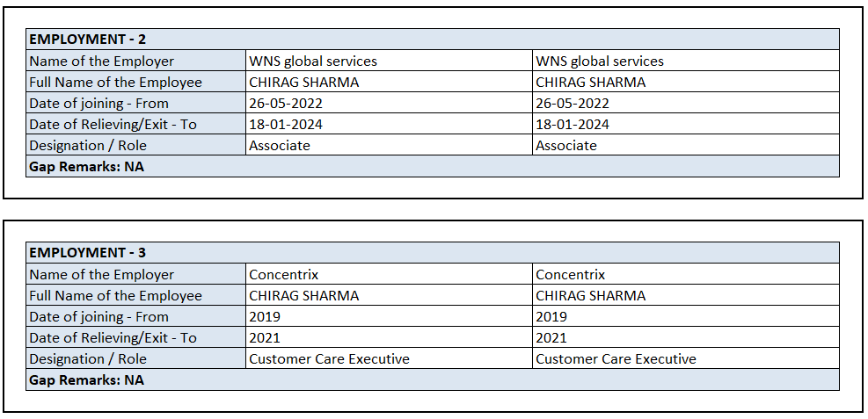868x419 pixels.
Task: Click the 18-01-2024 cell in the middle column
Action: point(286,125)
